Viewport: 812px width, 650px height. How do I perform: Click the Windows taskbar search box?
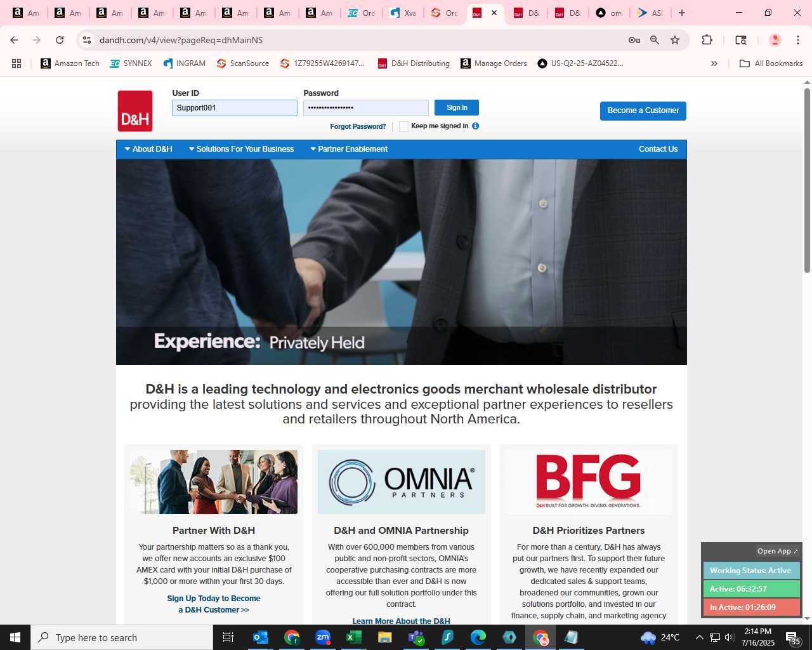click(x=122, y=637)
